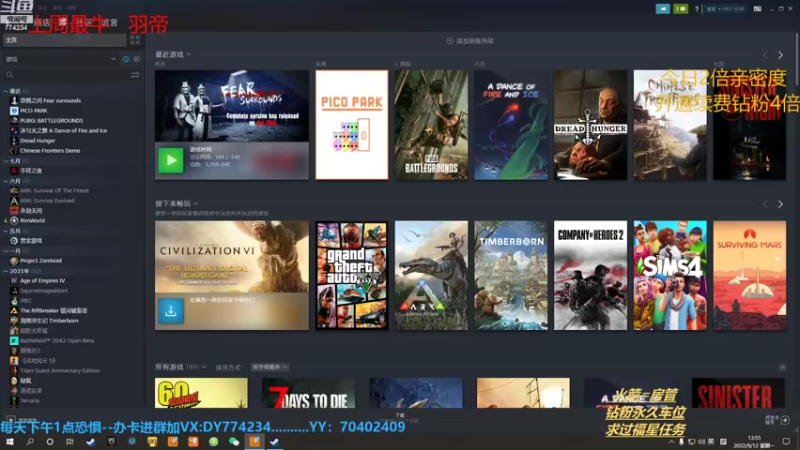This screenshot has width=800, height=450.
Task: Click the left arrow of the 接下来畅玩 shelf
Action: [765, 204]
